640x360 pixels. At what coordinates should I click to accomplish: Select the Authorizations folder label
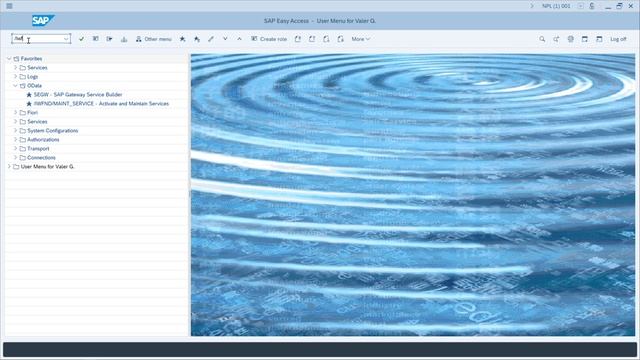(43, 140)
